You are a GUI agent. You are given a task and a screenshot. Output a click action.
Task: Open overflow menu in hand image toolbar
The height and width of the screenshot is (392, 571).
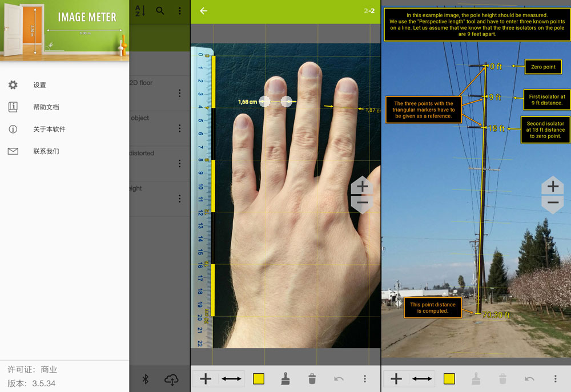click(x=364, y=379)
